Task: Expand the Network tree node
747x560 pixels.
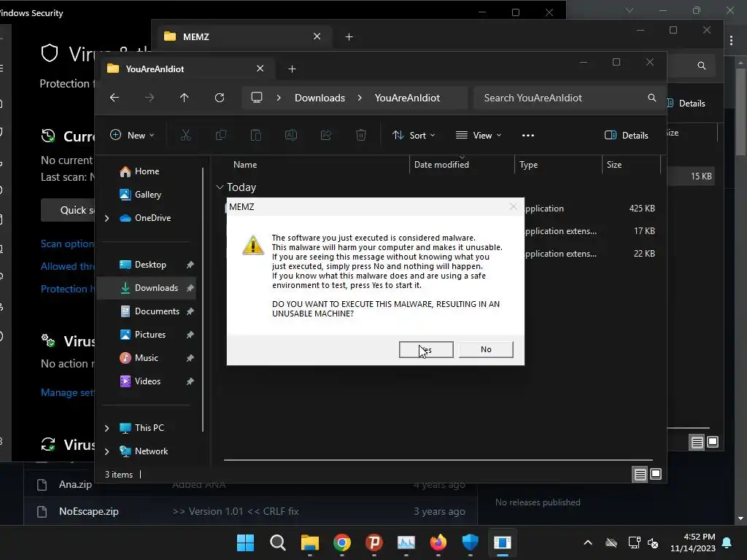Action: 107,451
